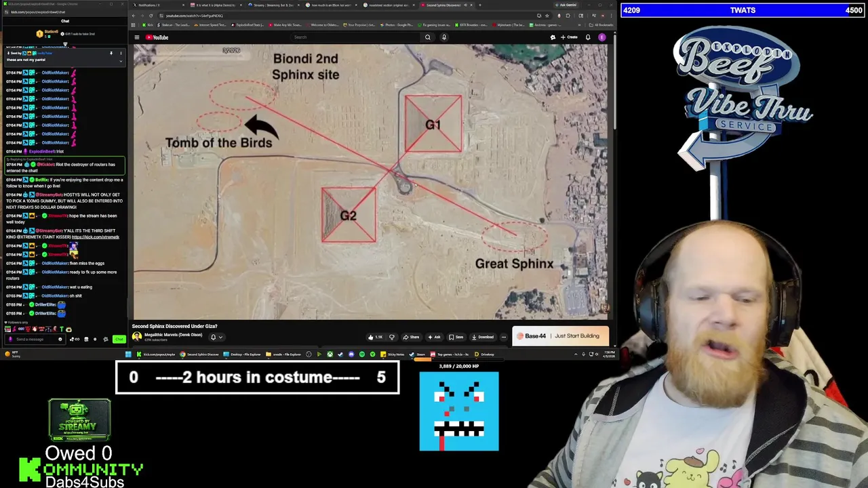Click the Create video button
868x488 pixels.
pos(569,37)
